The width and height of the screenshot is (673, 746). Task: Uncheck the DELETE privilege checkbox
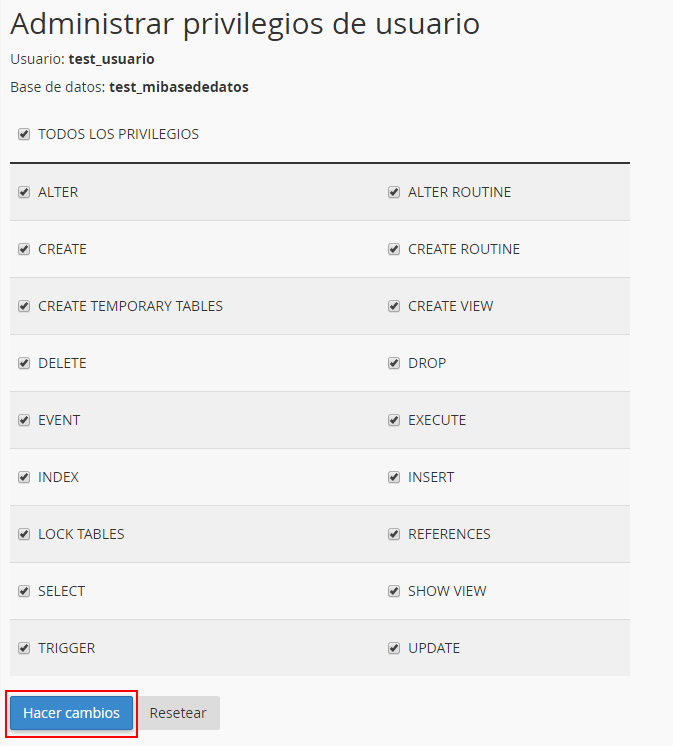pyautogui.click(x=24, y=363)
